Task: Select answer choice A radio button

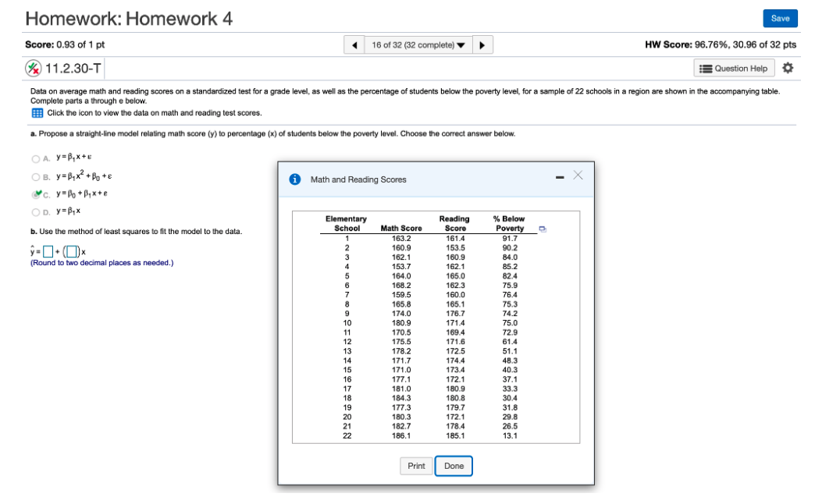Action: click(x=34, y=160)
